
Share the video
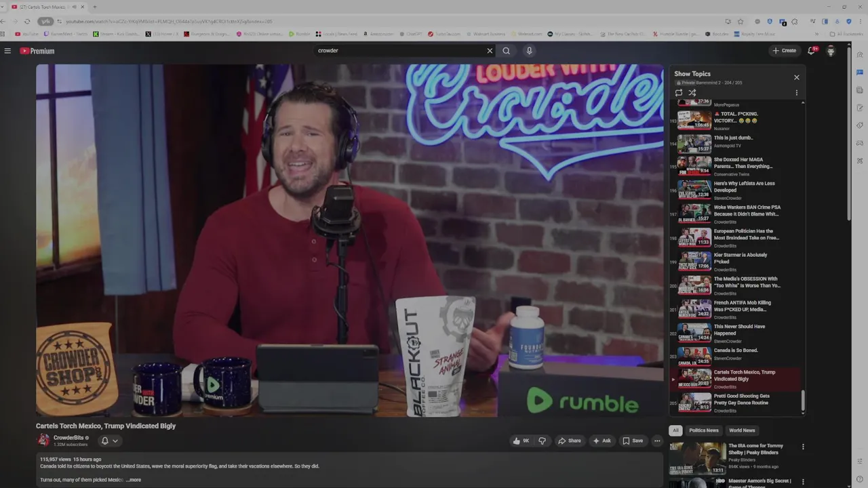[569, 441]
